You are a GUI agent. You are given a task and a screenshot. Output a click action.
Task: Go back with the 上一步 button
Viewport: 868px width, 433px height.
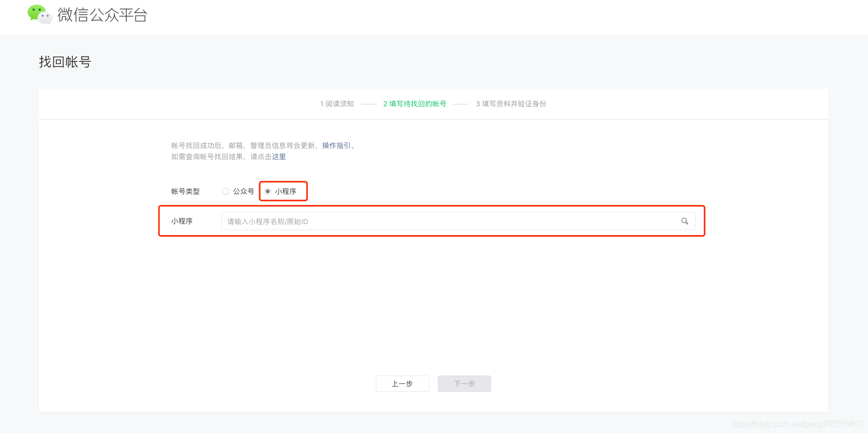[x=403, y=384]
